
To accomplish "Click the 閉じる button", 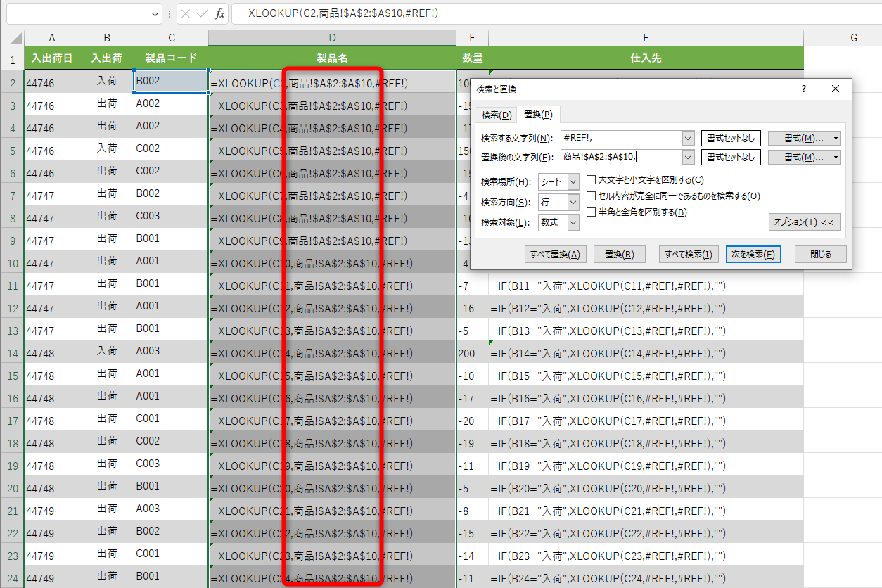I will tap(820, 255).
